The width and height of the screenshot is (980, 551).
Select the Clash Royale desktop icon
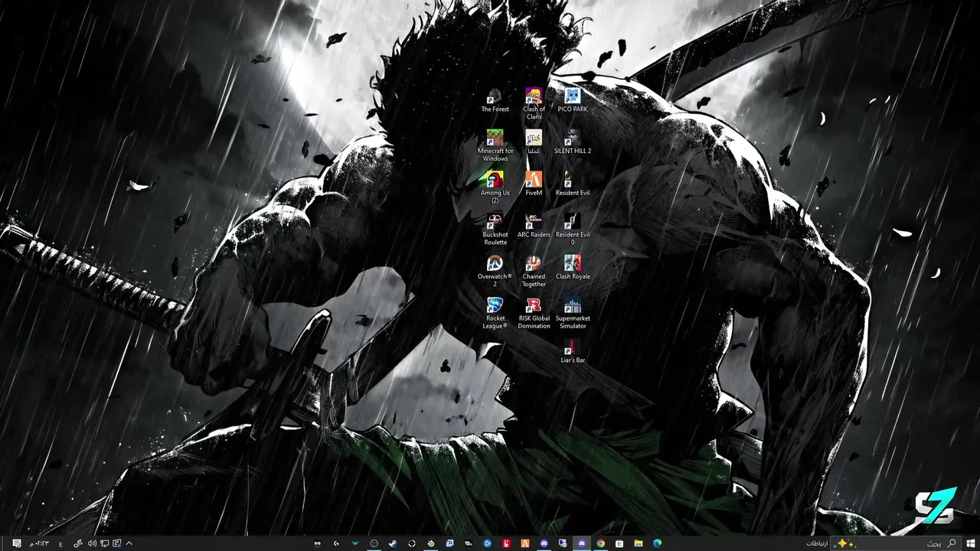[573, 268]
